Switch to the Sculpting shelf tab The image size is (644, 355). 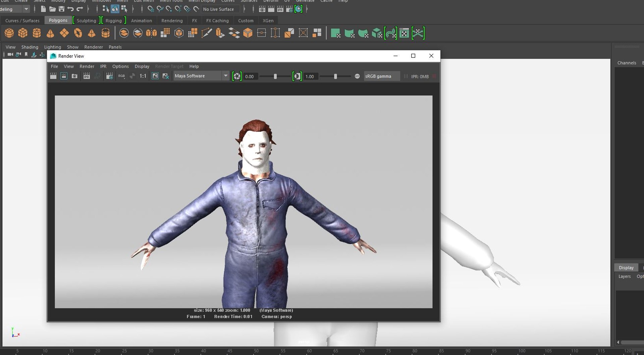86,20
